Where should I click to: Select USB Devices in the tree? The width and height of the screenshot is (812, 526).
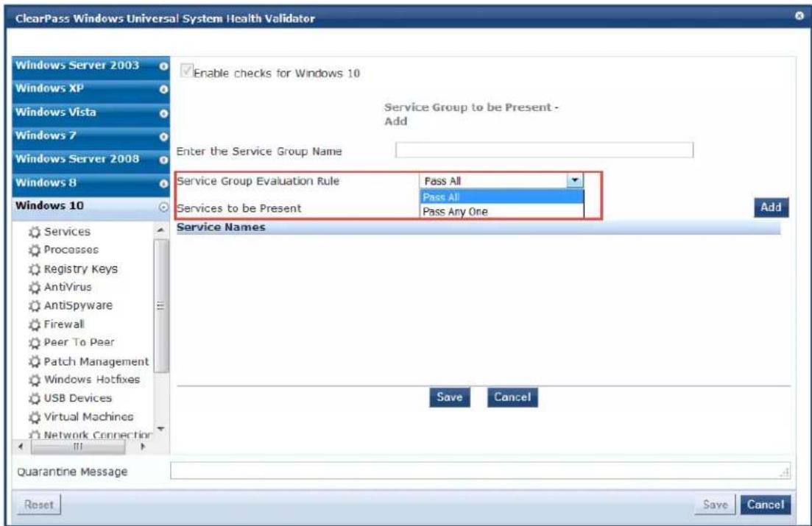[78, 398]
